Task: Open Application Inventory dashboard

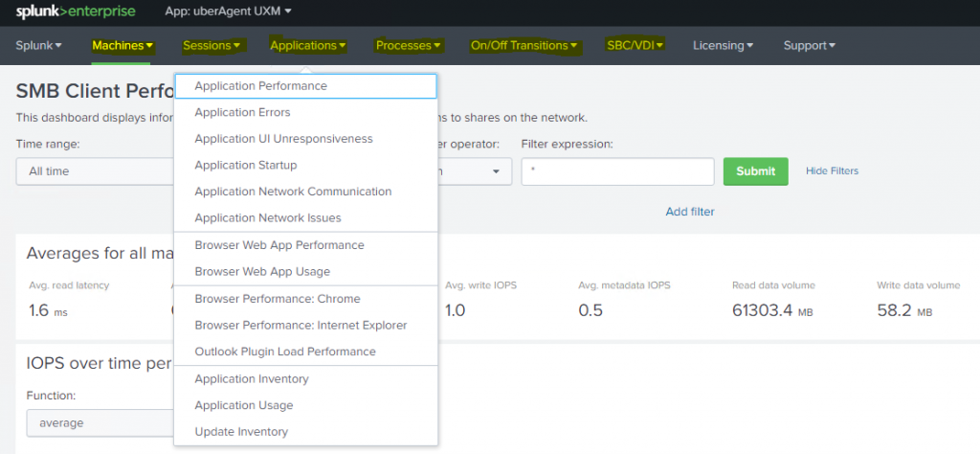Action: click(x=305, y=379)
